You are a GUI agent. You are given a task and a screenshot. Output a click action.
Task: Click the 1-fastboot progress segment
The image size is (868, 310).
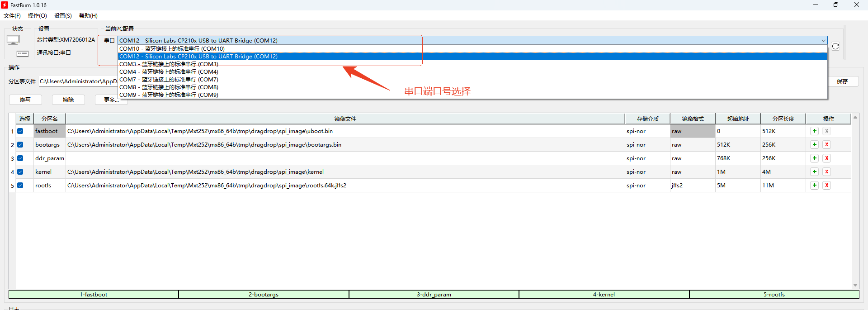(94, 295)
